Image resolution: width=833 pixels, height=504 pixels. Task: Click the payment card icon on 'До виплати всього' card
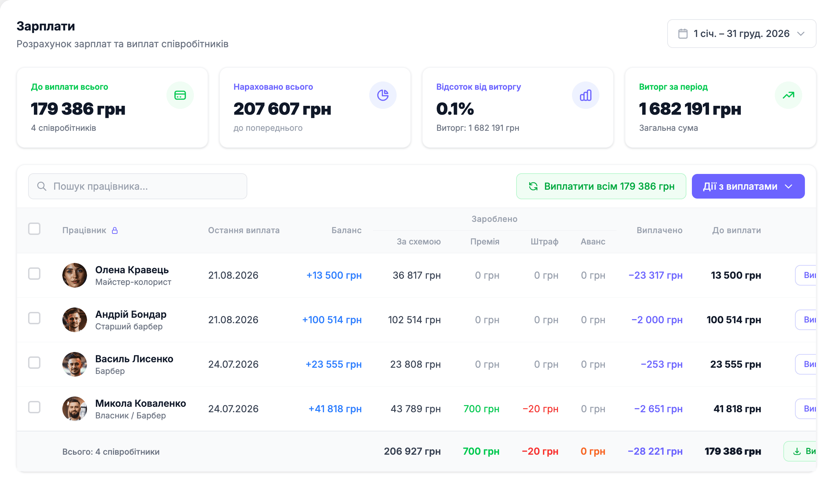[x=180, y=95]
